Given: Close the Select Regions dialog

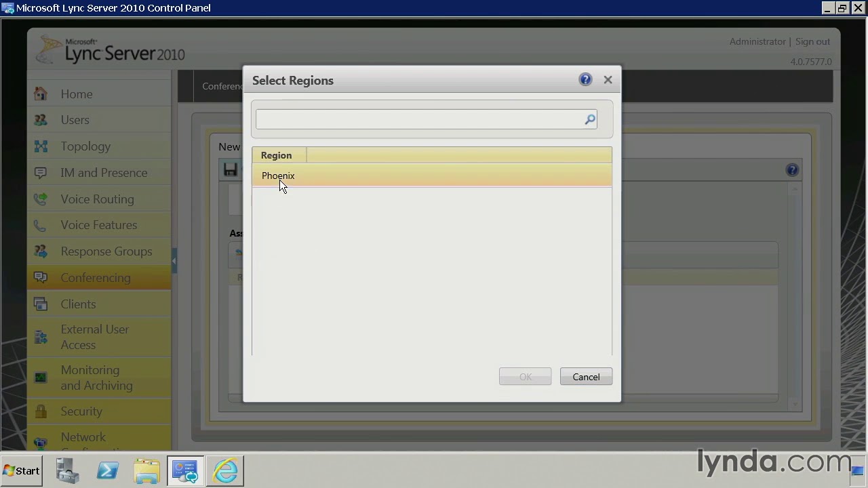Looking at the screenshot, I should pos(608,80).
